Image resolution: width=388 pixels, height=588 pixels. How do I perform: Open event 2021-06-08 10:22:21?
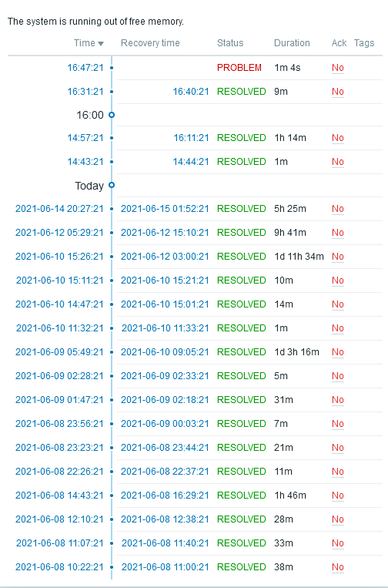click(x=59, y=567)
